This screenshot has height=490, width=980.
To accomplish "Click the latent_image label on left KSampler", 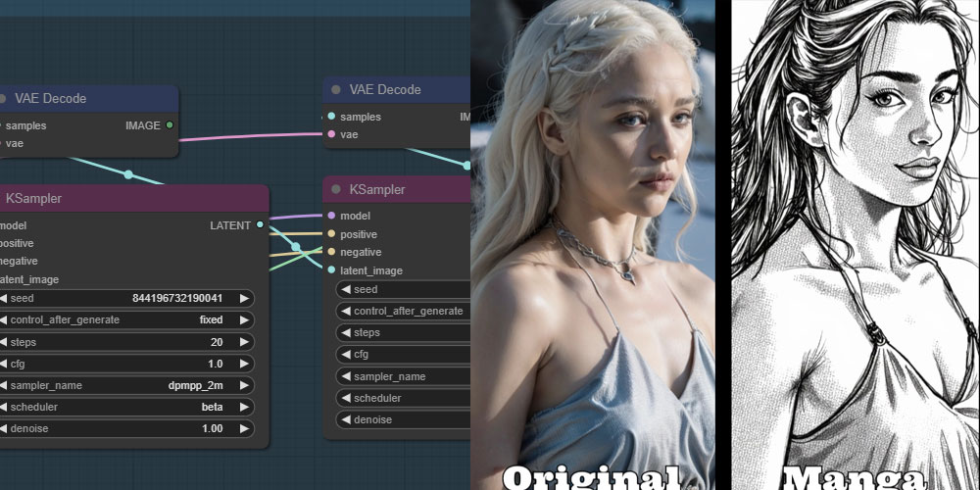I will coord(29,279).
